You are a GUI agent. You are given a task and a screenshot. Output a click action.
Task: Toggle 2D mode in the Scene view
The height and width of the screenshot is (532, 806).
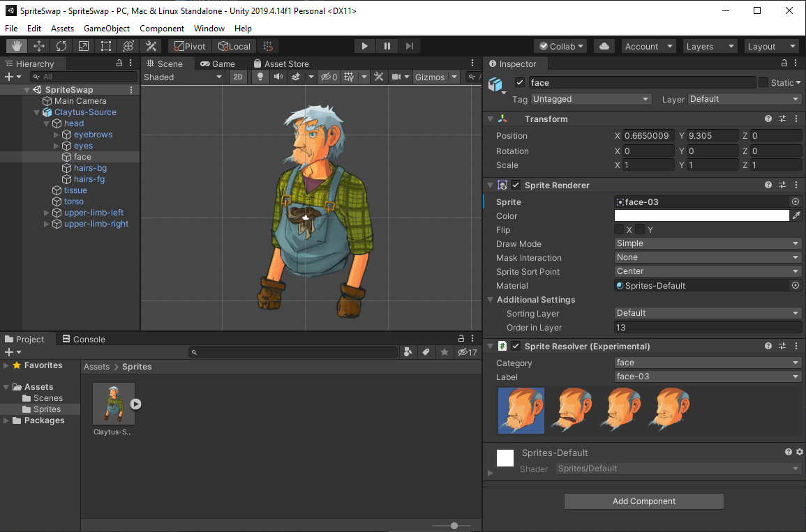click(x=237, y=77)
